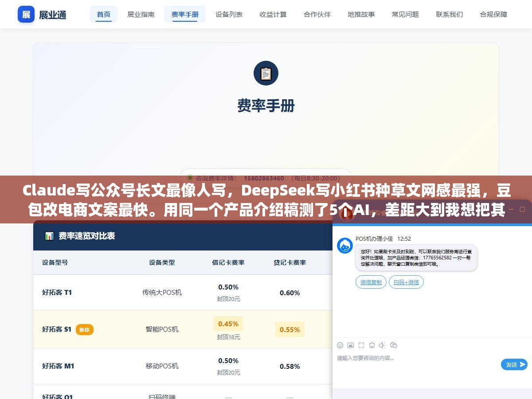Click the 传统大POS机 cell
Image resolution: width=532 pixels, height=399 pixels.
(x=162, y=292)
